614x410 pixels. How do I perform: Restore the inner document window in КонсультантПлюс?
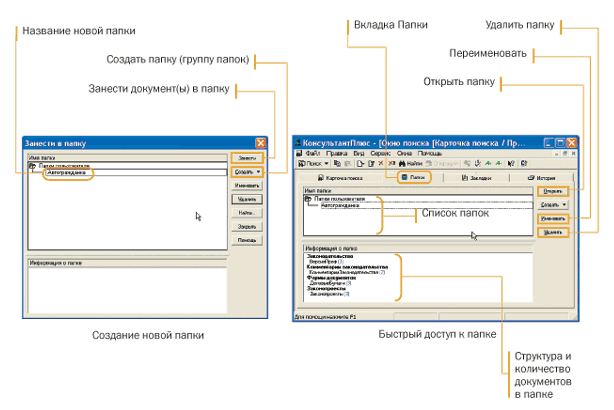(565, 154)
